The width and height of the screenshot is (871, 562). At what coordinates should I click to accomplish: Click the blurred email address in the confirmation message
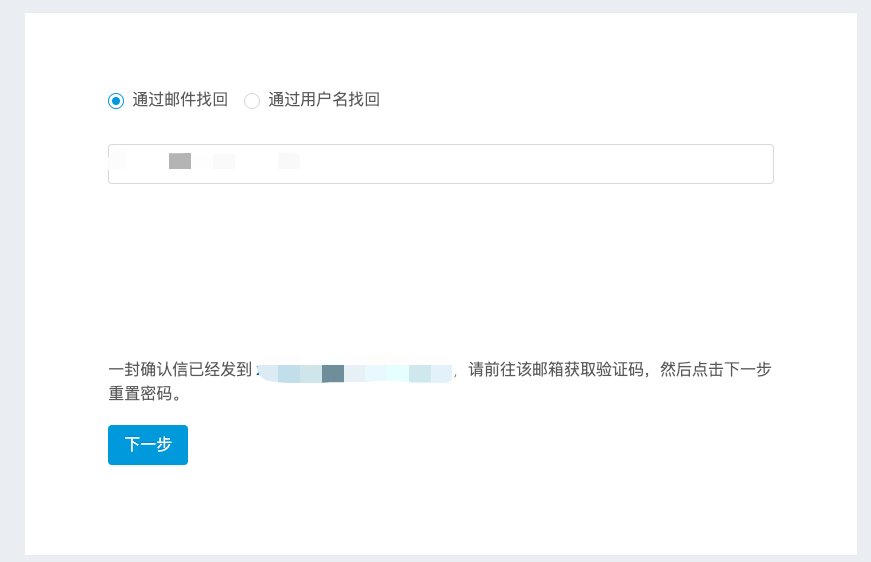tap(355, 373)
